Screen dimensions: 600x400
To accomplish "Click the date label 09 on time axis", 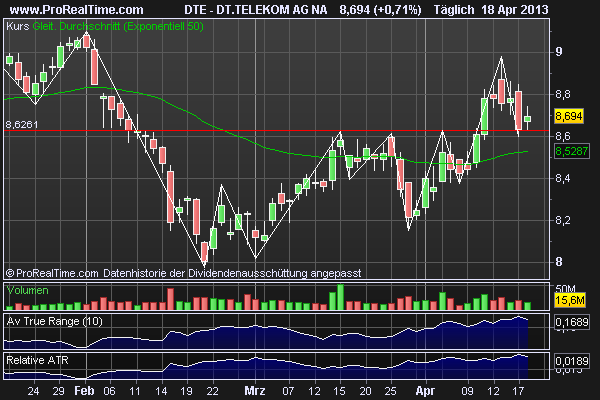I will (467, 391).
